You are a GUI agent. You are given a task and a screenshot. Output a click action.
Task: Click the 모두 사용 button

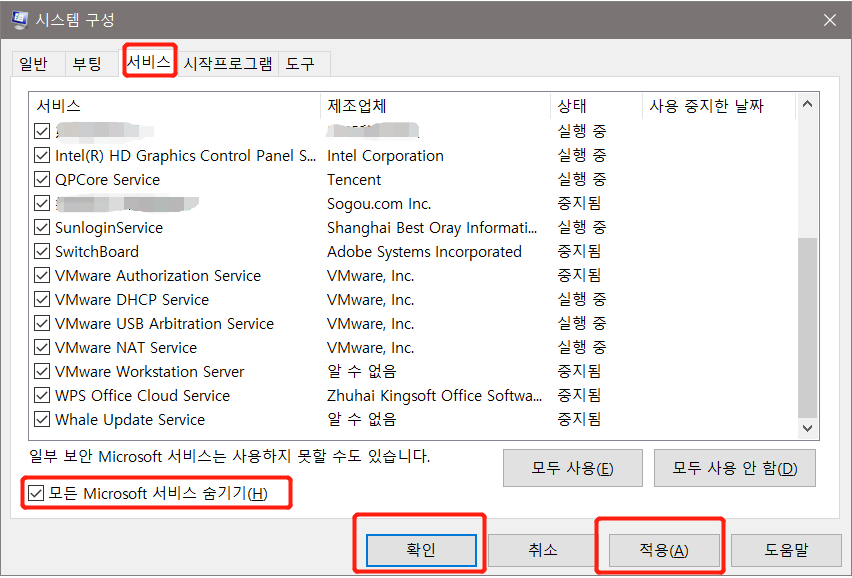(572, 468)
